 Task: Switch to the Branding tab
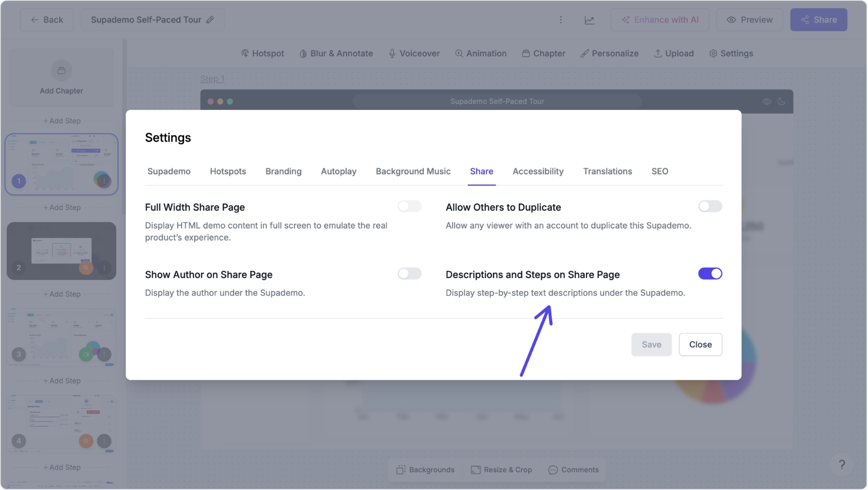click(283, 171)
